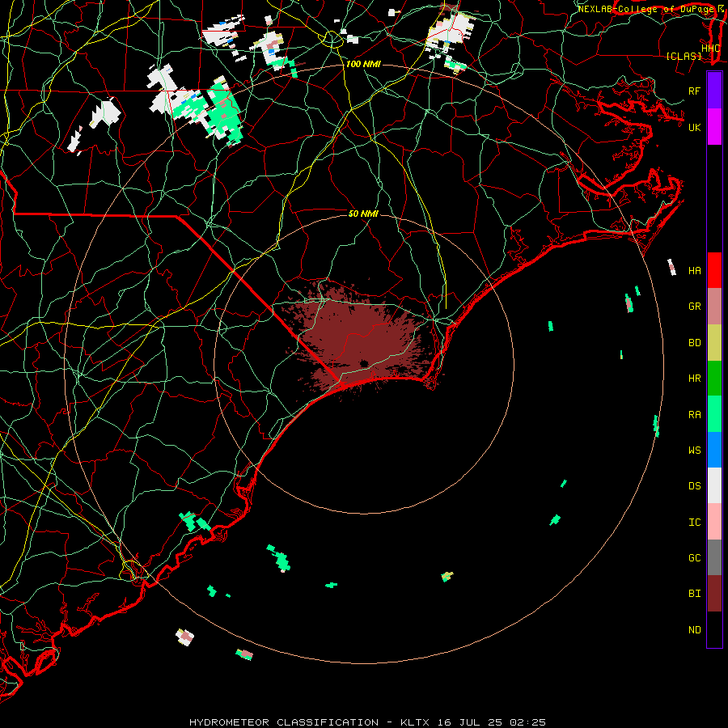The height and width of the screenshot is (728, 728).
Task: Click the GC legend label
Action: pyautogui.click(x=695, y=558)
